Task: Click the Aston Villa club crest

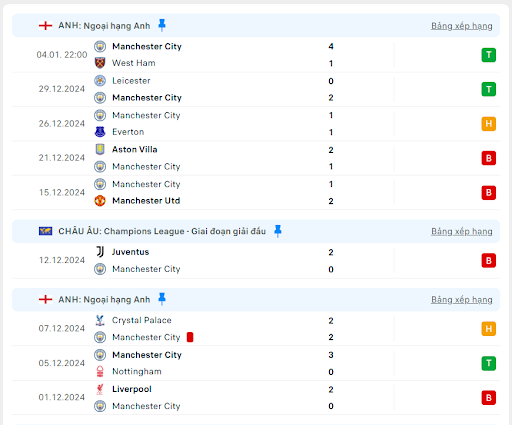Action: [x=100, y=149]
